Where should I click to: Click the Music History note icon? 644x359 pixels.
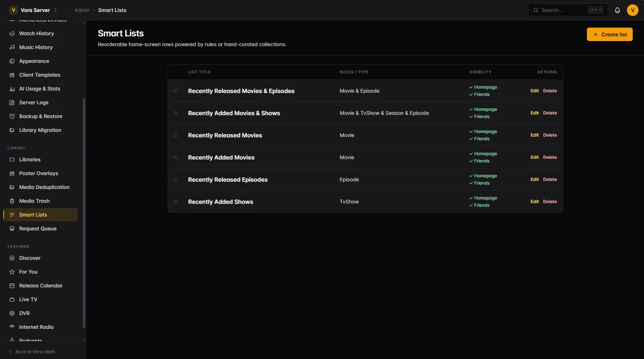[12, 47]
